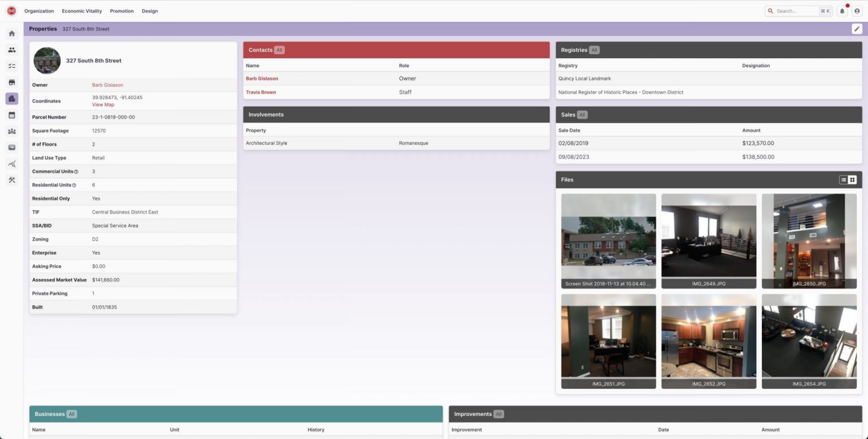Click the View Map link under Coordinates
Image resolution: width=868 pixels, height=439 pixels.
click(103, 105)
